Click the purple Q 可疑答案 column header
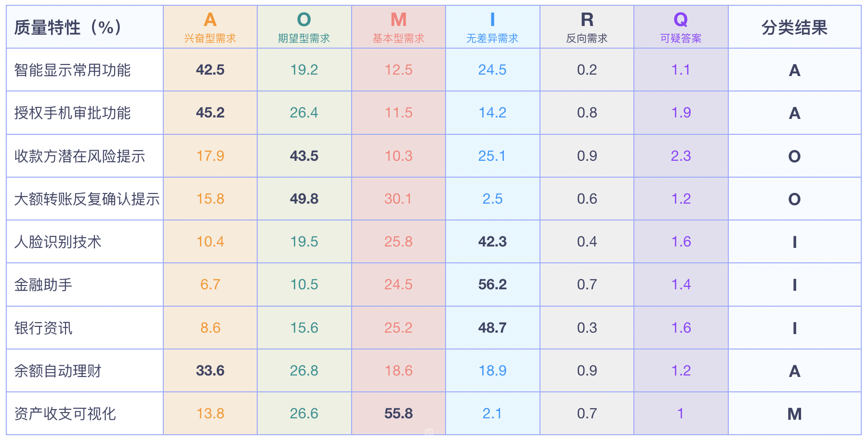 (x=681, y=27)
